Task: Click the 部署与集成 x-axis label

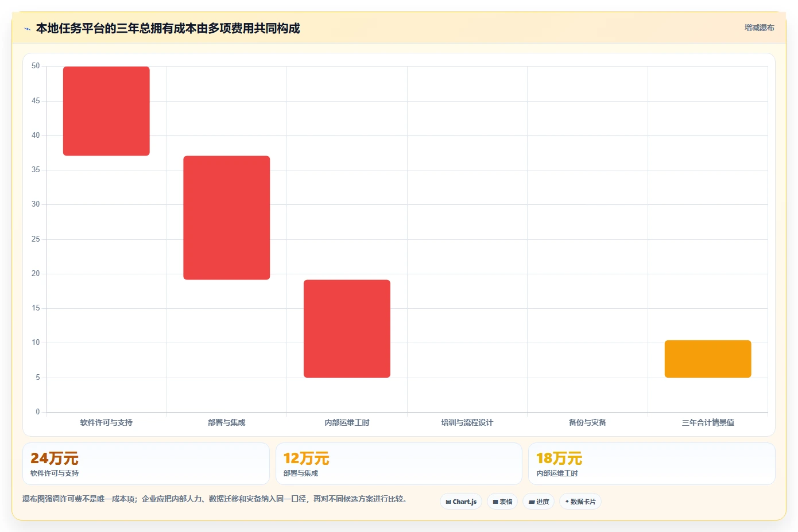Action: [x=227, y=422]
